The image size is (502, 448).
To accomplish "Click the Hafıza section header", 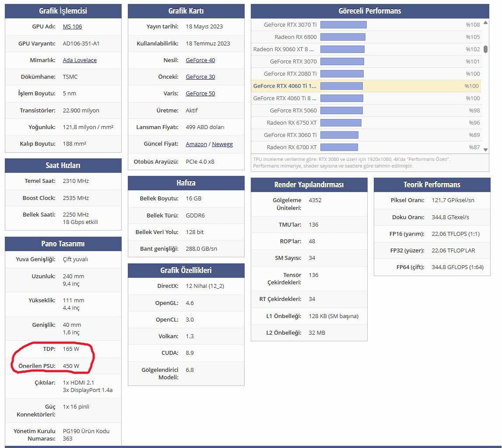I will pyautogui.click(x=186, y=183).
